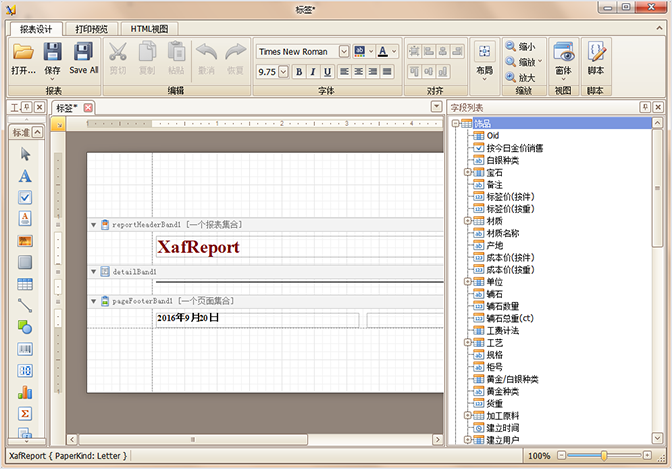The width and height of the screenshot is (672, 469).
Task: Open the 脚本 scripts editor
Action: click(596, 58)
